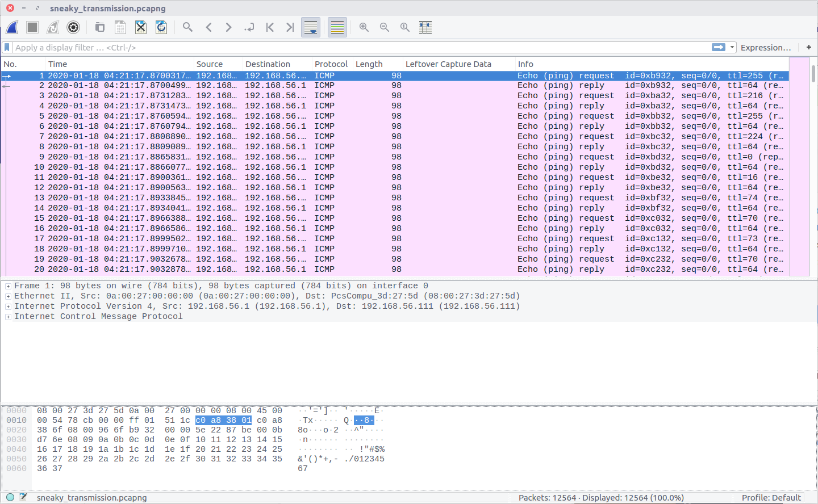The height and width of the screenshot is (504, 818).
Task: Click the Profile: Default status label
Action: (x=771, y=498)
